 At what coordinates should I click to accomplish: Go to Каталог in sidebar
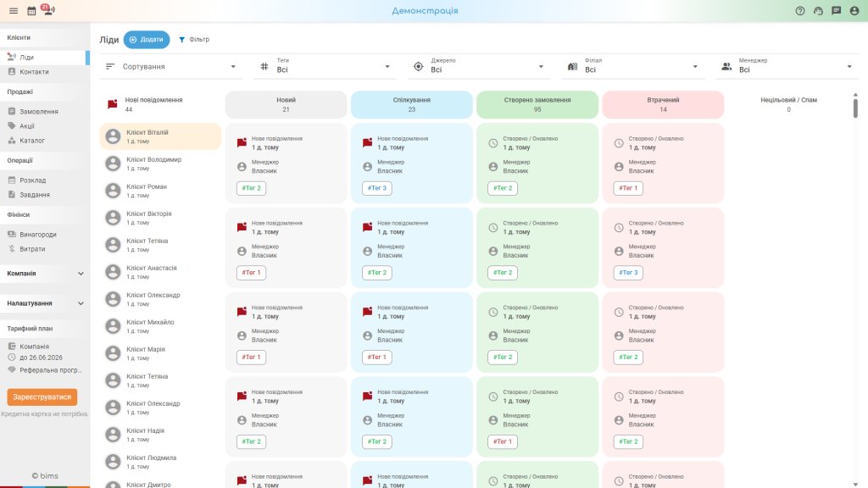45,141
